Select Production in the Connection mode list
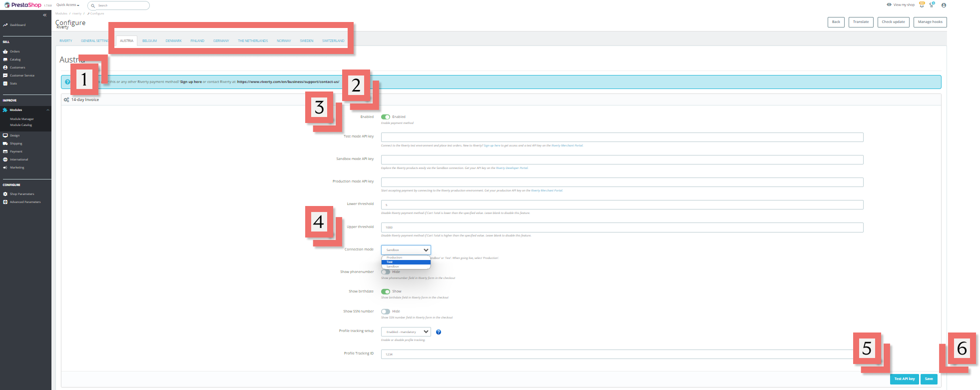 click(394, 257)
